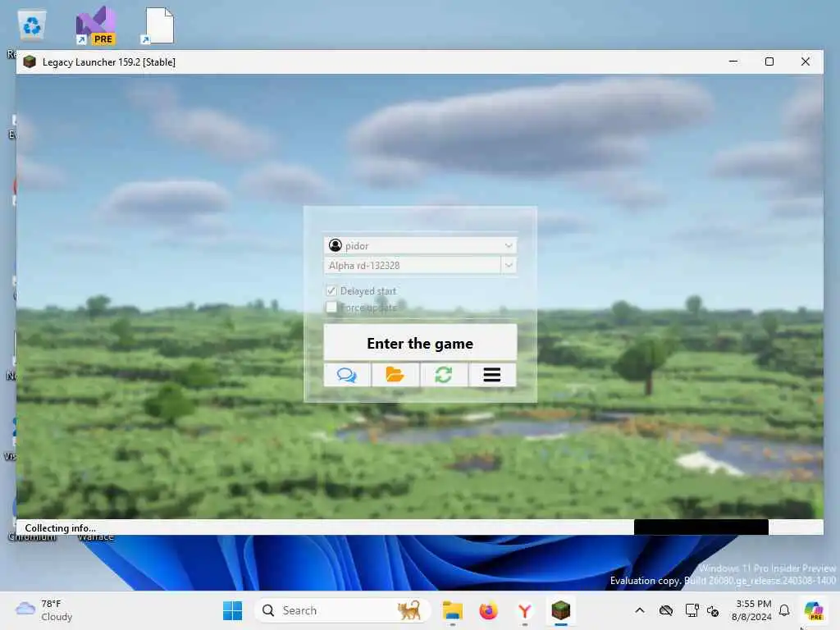Launch Firefox from the taskbar
The image size is (840, 630).
[x=489, y=610]
